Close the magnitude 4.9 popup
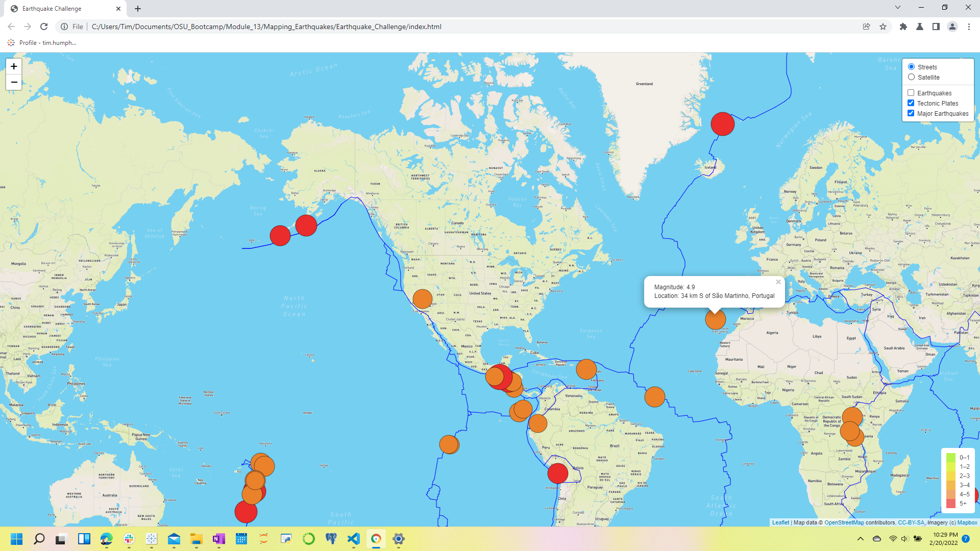 point(778,282)
